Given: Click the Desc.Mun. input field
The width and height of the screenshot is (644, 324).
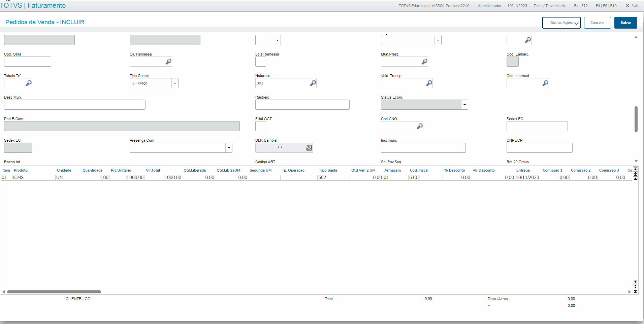Looking at the screenshot, I should coord(75,105).
